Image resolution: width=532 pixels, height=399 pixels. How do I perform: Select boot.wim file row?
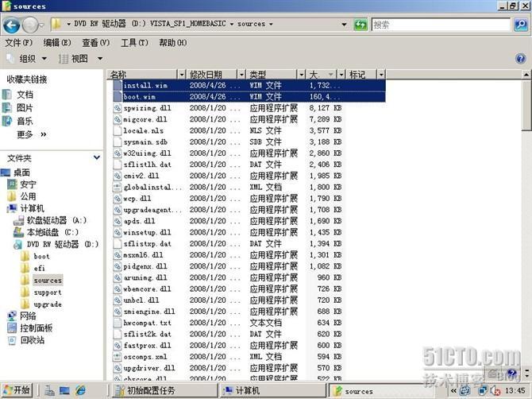point(249,97)
